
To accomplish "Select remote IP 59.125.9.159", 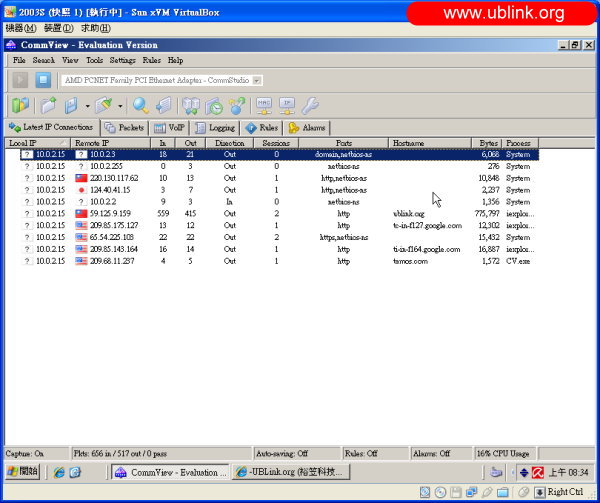I will [110, 214].
